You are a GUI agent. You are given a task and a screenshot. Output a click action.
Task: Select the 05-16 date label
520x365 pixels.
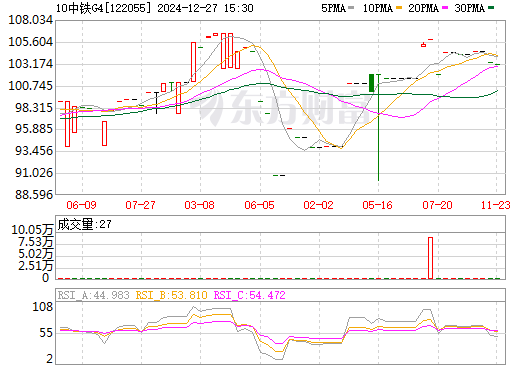pos(377,205)
